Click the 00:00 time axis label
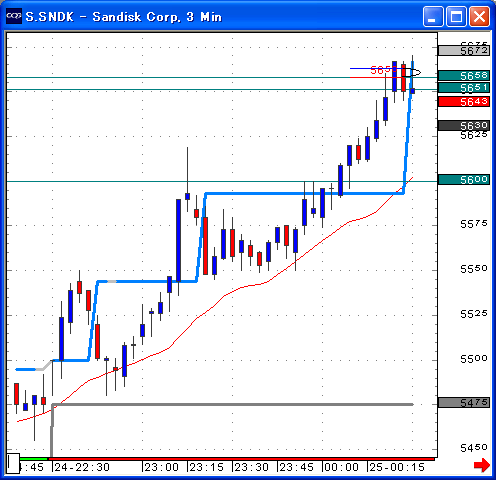Viewport: 496px width, 480px height. 342,467
